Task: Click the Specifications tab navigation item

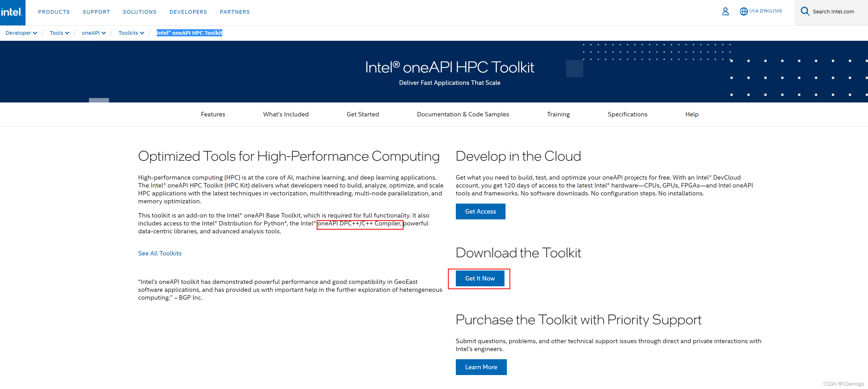Action: click(x=627, y=114)
